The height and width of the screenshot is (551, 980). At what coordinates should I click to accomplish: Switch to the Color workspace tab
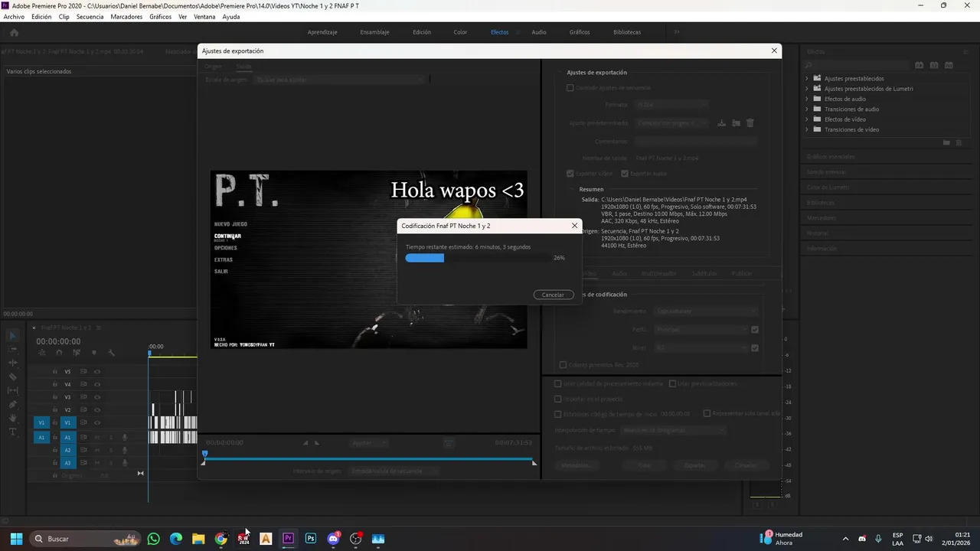click(460, 32)
